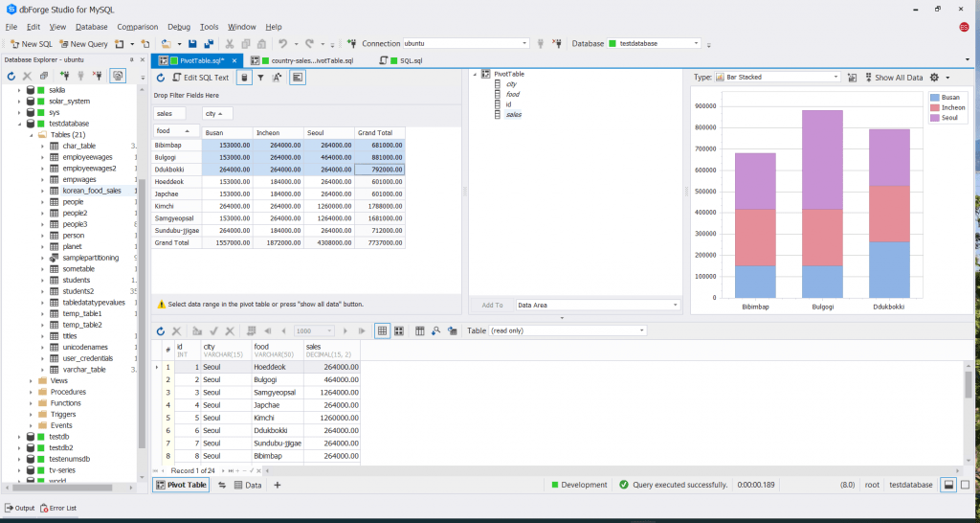Click Show All Data button
This screenshot has height=523, width=980.
pos(894,78)
